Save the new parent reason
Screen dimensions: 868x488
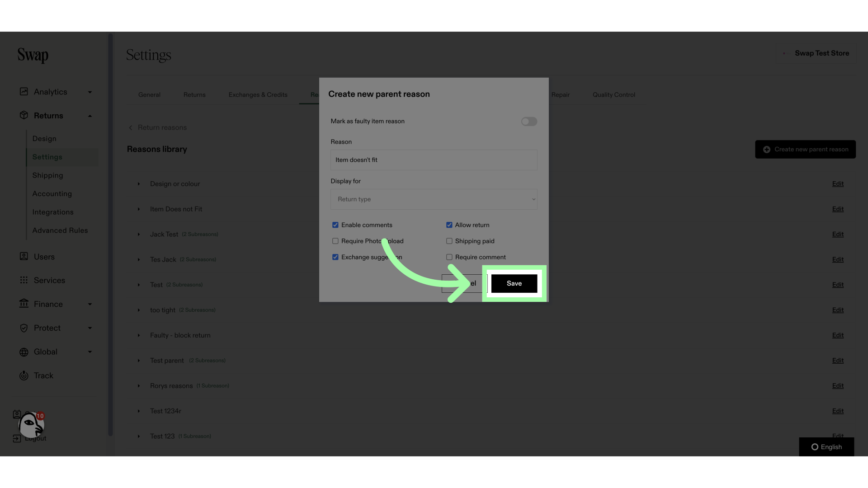(514, 283)
